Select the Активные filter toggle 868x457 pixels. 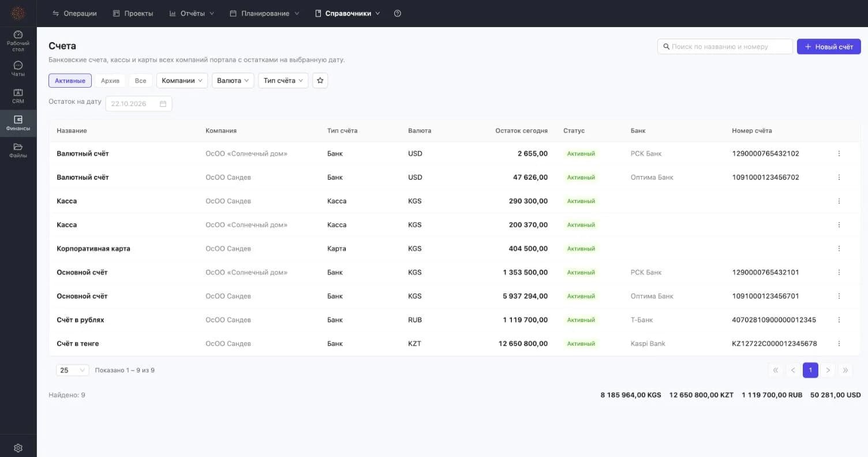click(70, 81)
